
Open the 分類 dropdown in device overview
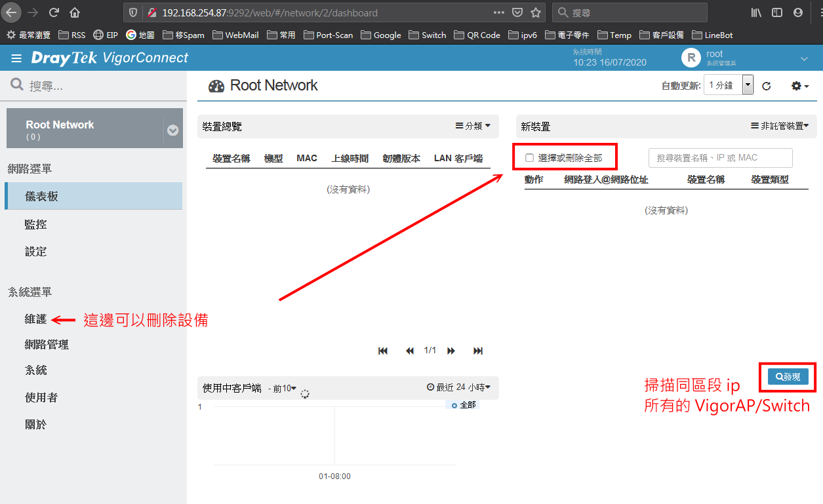473,126
